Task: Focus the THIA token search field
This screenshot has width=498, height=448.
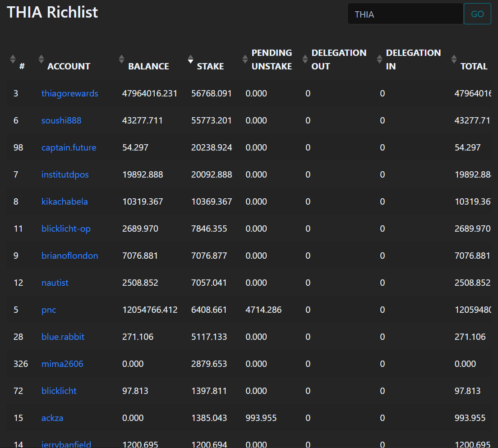Action: click(x=405, y=14)
